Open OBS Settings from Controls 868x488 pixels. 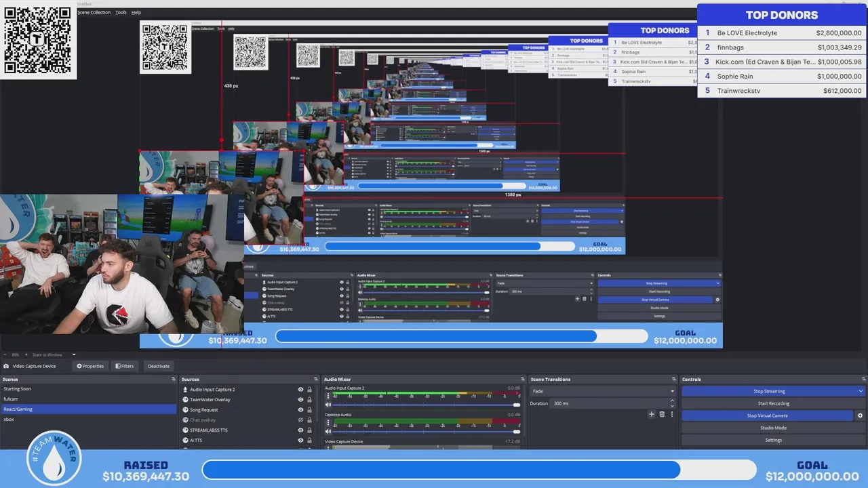point(774,440)
